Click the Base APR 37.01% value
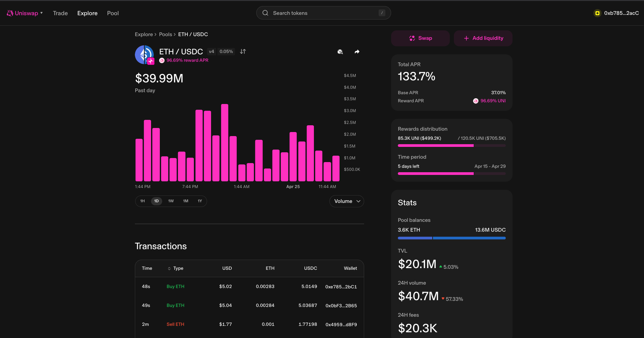Viewport: 644px width, 338px height. [x=498, y=93]
